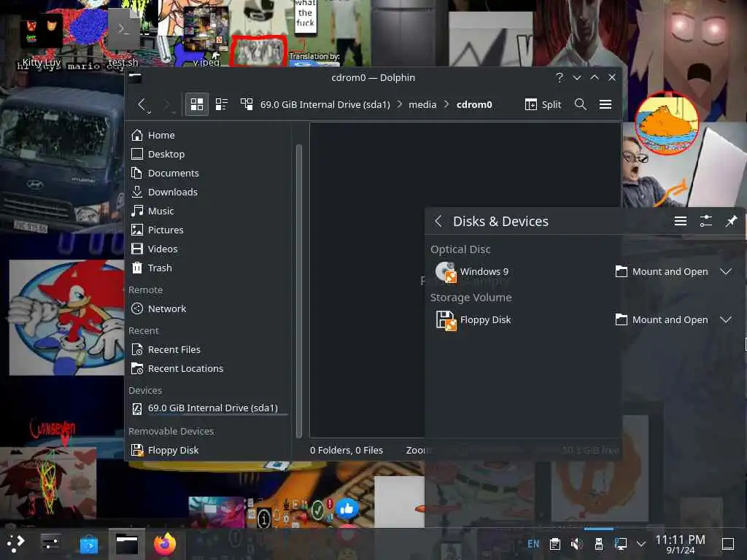This screenshot has height=560, width=747.
Task: Click Mount and Open for Floppy Disk
Action: [x=662, y=320]
